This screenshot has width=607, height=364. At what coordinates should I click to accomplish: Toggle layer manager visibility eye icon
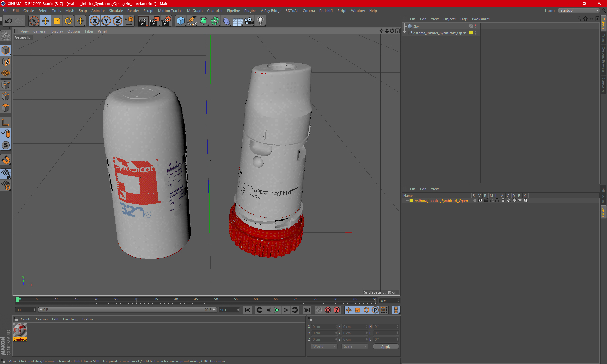click(x=480, y=200)
